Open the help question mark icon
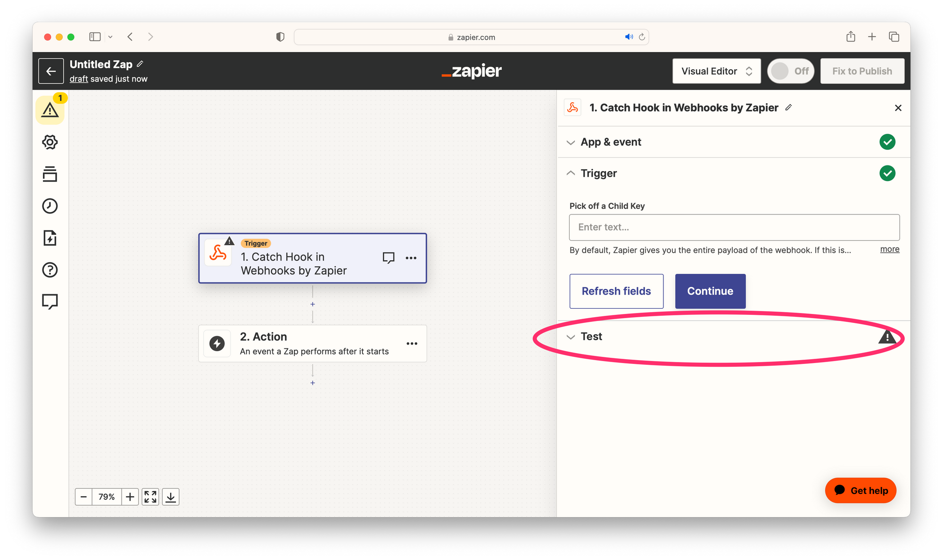The width and height of the screenshot is (943, 560). coord(50,270)
